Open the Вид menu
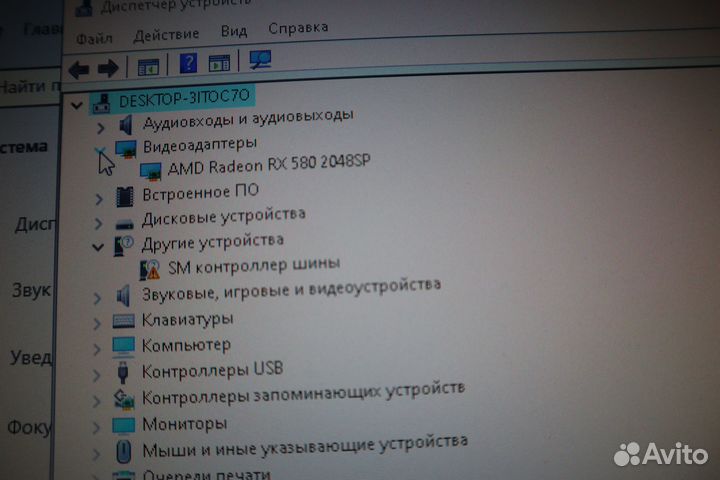The width and height of the screenshot is (720, 480). [x=234, y=31]
